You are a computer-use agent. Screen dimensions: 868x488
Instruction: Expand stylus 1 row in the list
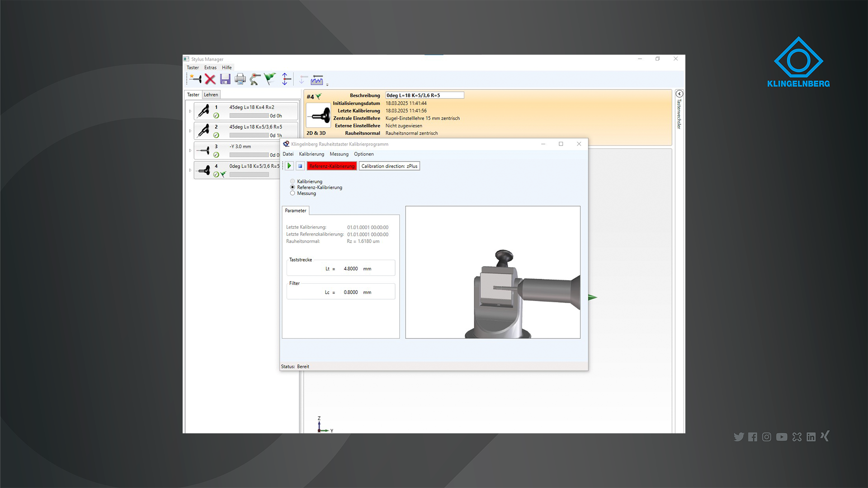pos(190,111)
